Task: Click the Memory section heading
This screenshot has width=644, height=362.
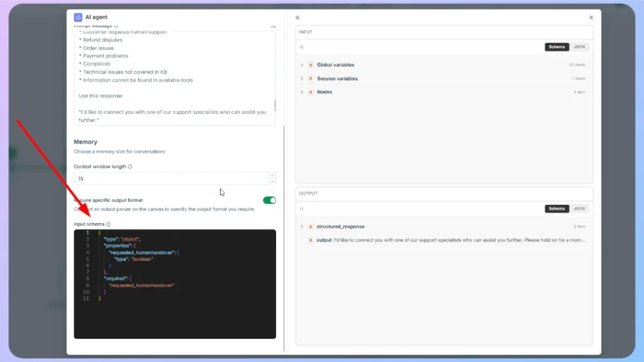Action: pyautogui.click(x=86, y=141)
